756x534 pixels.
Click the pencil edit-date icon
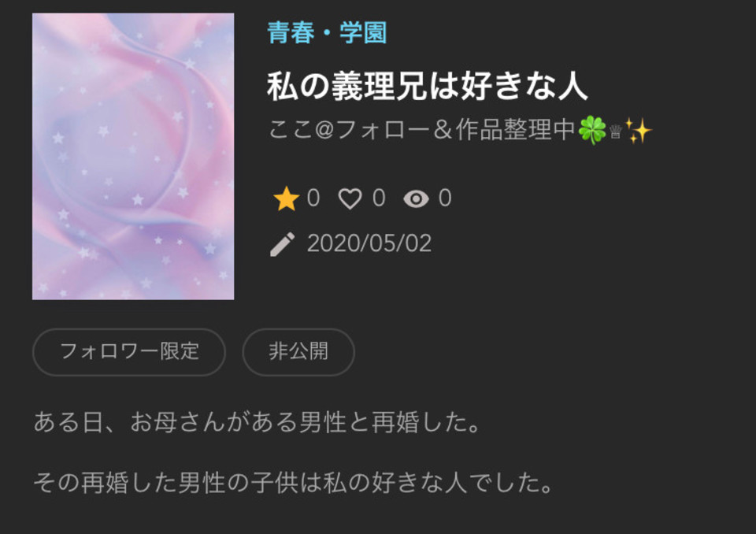point(282,244)
